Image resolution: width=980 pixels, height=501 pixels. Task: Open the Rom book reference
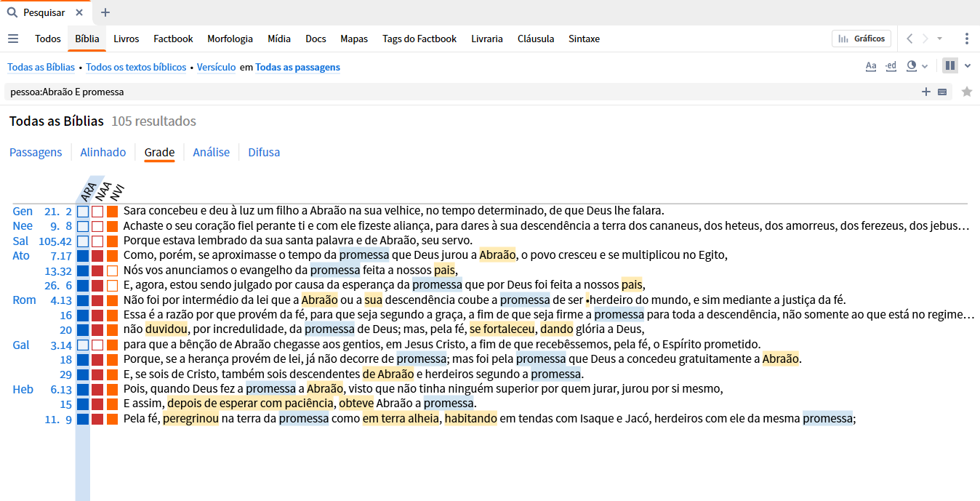24,300
